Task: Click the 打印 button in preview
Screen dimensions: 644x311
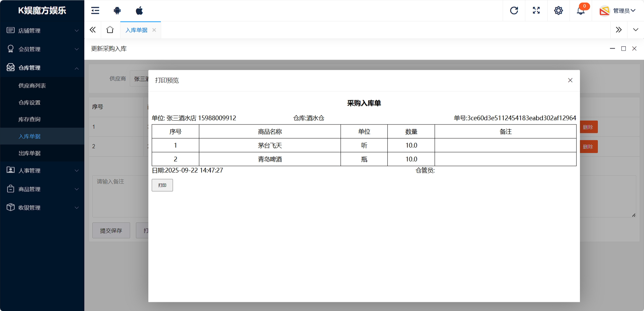Action: 162,185
